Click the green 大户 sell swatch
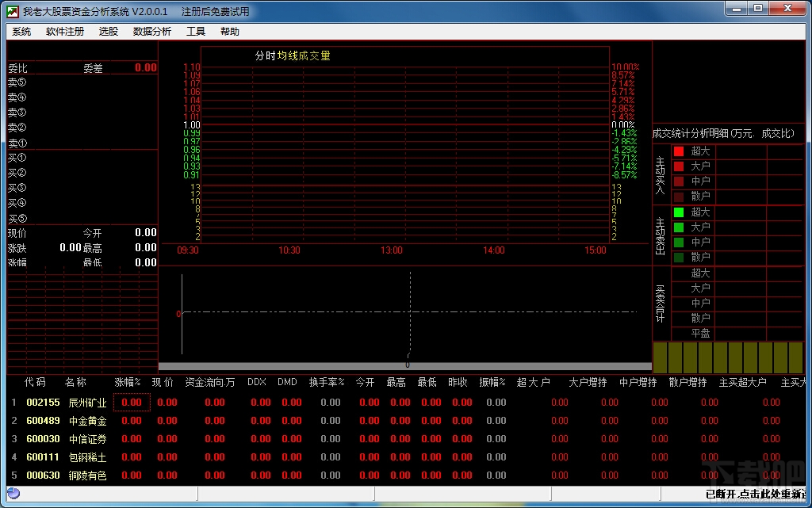Screen dimensions: 812x508 pos(679,227)
